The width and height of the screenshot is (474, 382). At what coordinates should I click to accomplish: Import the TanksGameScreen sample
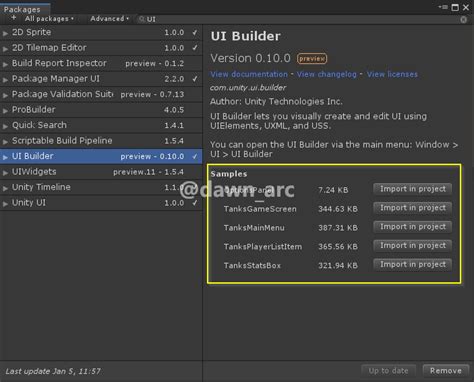point(413,208)
